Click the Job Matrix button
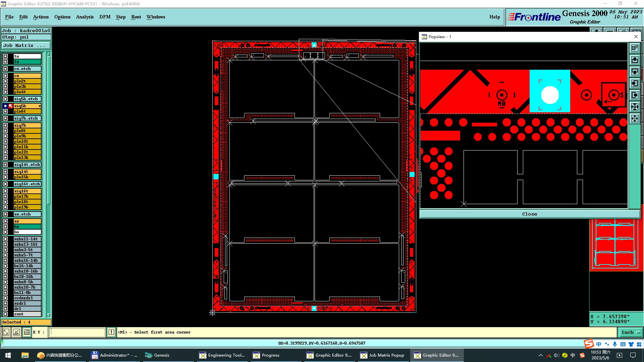644x362 pixels. [x=26, y=45]
